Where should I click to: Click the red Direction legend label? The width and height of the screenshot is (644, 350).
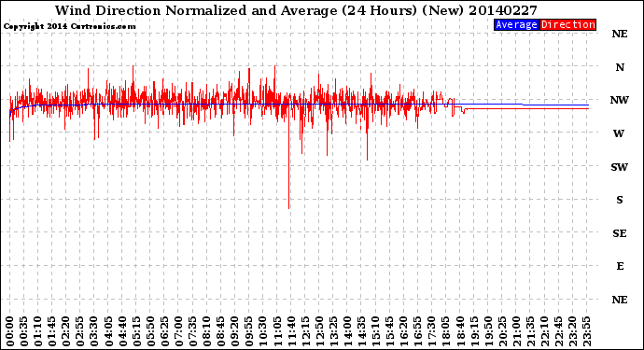[x=567, y=24]
